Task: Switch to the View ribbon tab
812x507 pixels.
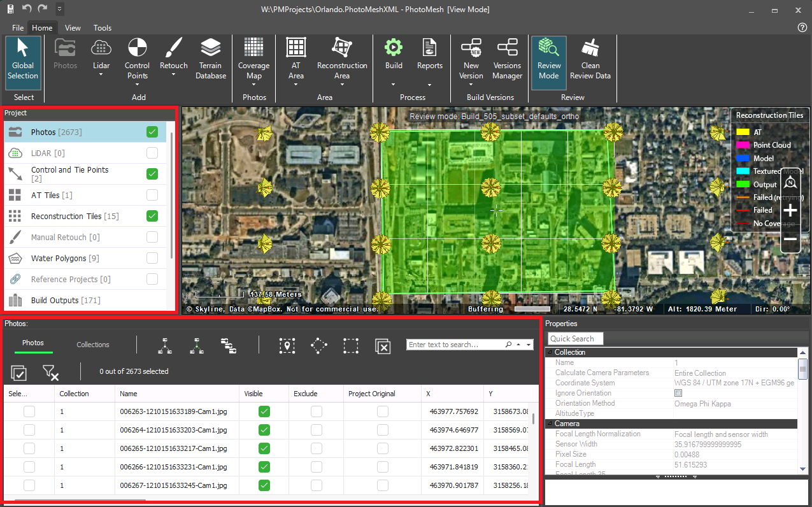Action: pyautogui.click(x=73, y=28)
